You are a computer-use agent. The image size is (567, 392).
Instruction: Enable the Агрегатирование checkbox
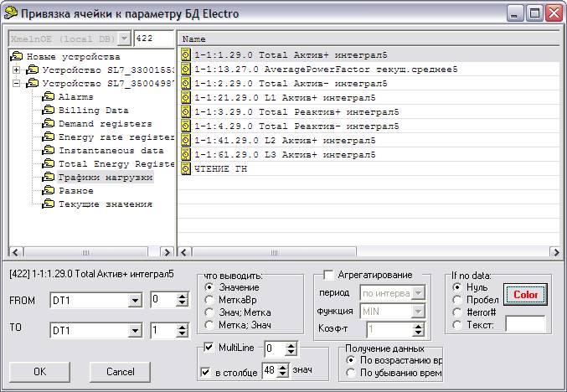pyautogui.click(x=328, y=275)
